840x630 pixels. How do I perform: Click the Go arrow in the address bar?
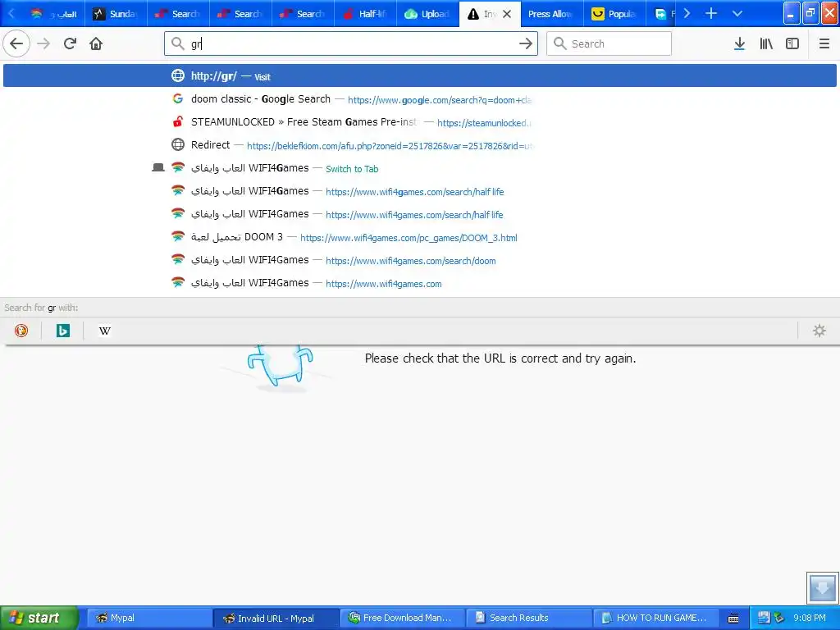tap(526, 43)
